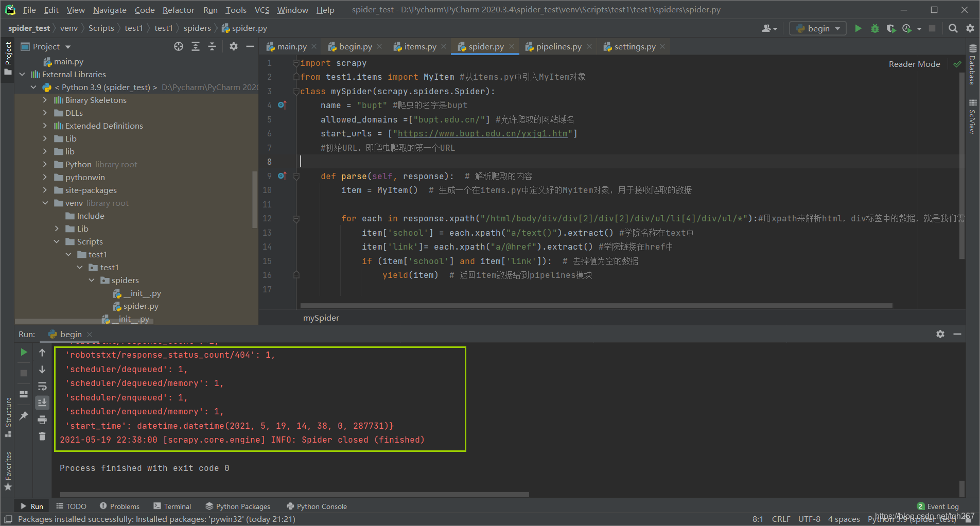Viewport: 980px width, 526px height.
Task: Click the CRLF line separator status item
Action: tap(781, 519)
